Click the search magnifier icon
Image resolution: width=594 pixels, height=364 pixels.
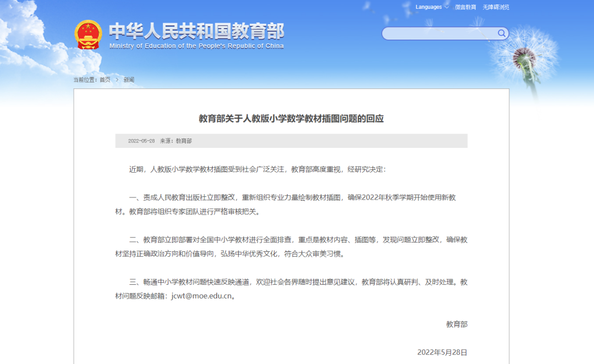[501, 33]
